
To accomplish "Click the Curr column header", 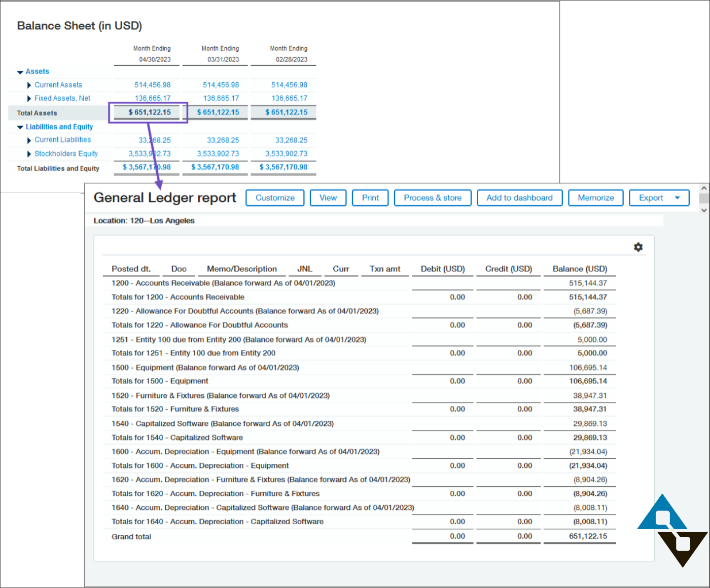I will 341,269.
